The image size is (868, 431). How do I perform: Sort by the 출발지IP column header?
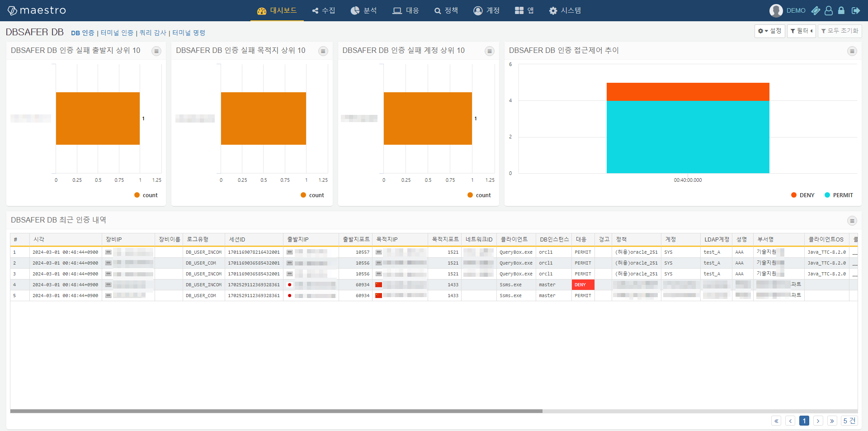pos(311,239)
